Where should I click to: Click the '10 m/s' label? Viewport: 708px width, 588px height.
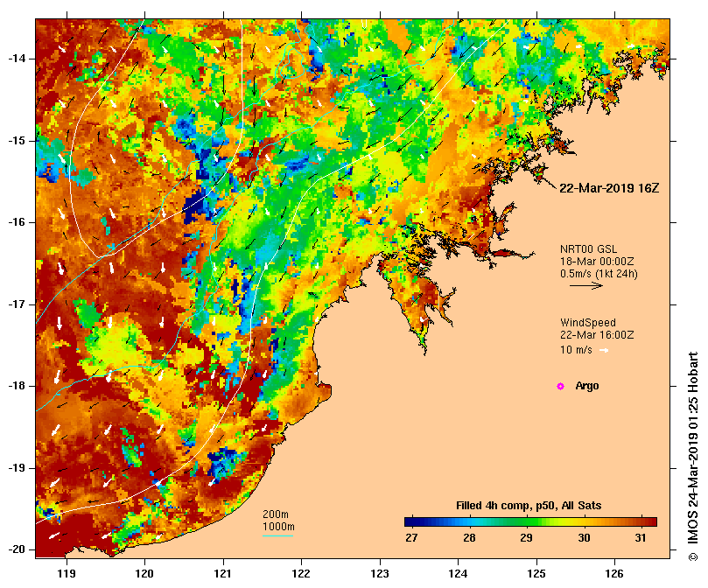pos(576,350)
